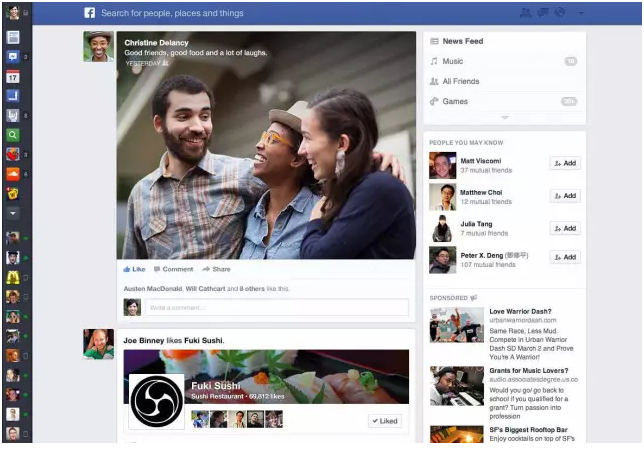Click the Grants for Music Lovers ad image

(x=457, y=386)
